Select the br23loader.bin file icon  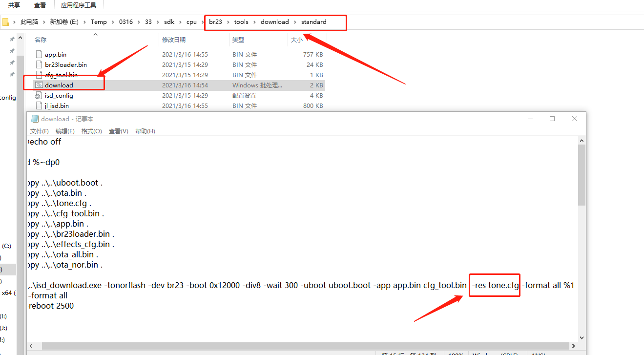coord(39,64)
